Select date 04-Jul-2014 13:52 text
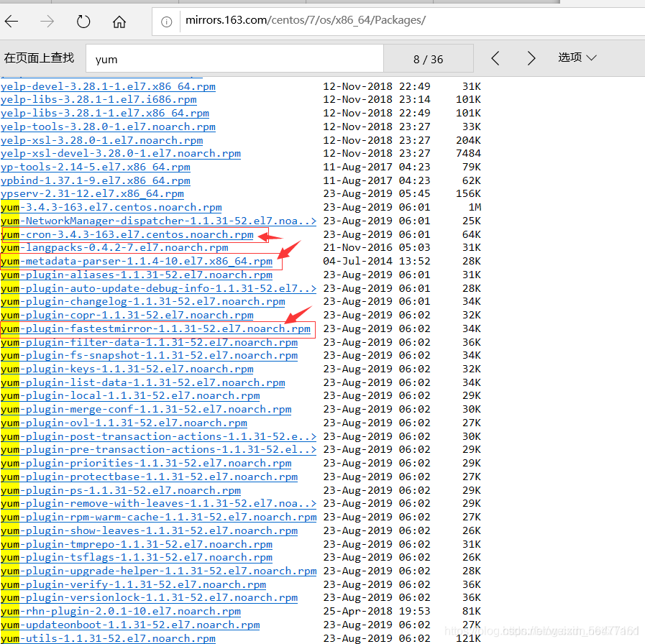The height and width of the screenshot is (644, 645). point(377,261)
